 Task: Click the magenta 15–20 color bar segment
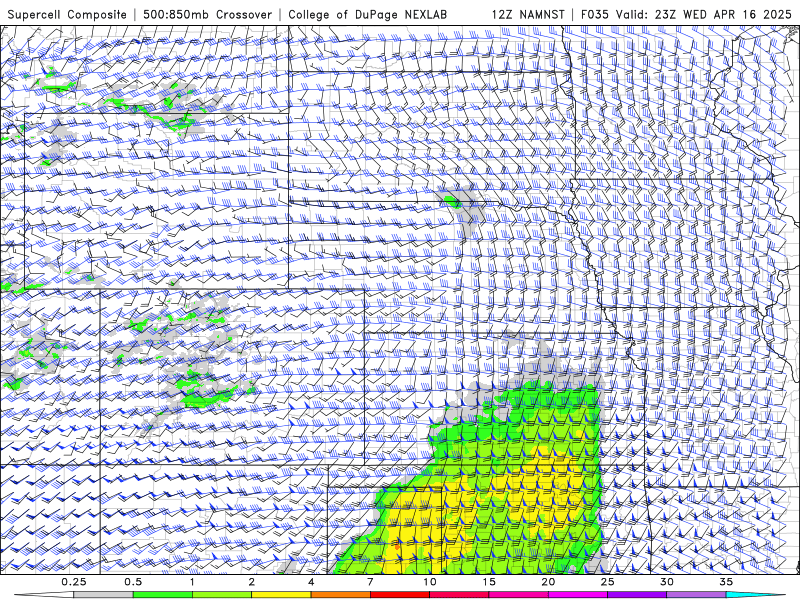518,595
